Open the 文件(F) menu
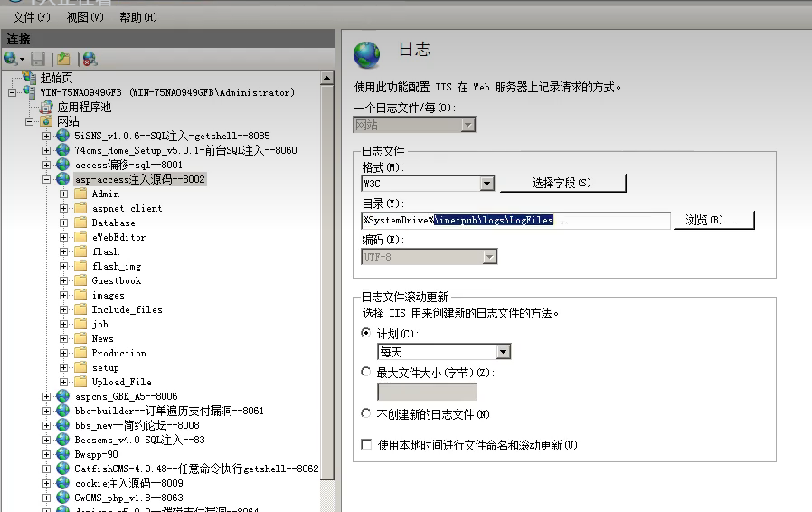The height and width of the screenshot is (512, 812). click(32, 17)
